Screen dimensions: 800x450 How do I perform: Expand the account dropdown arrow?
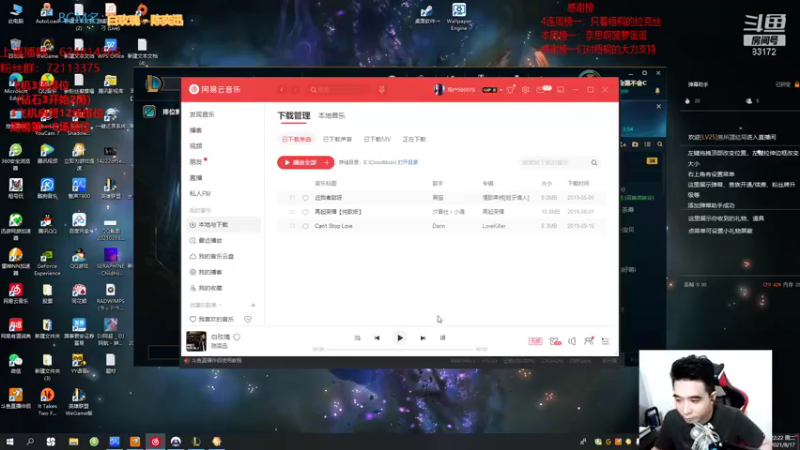[x=501, y=90]
